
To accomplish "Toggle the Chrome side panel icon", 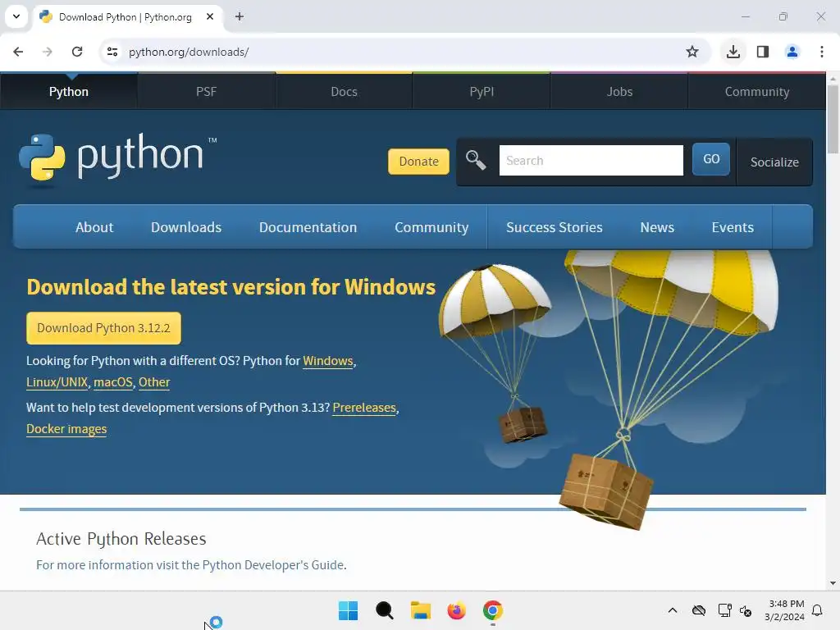I will point(763,52).
